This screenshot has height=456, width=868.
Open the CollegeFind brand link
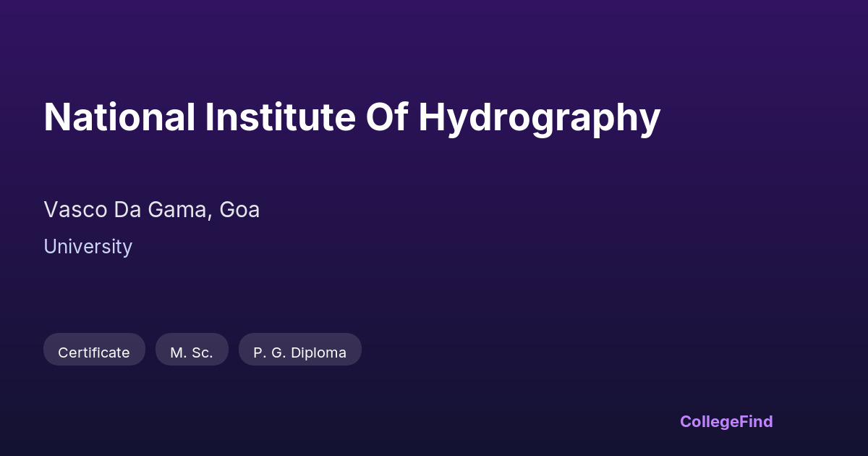click(726, 421)
